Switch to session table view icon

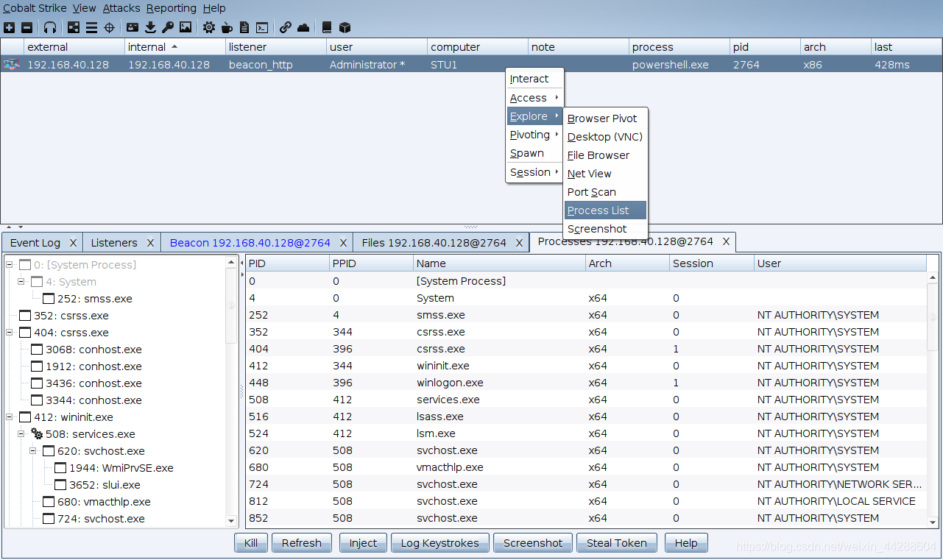coord(91,28)
